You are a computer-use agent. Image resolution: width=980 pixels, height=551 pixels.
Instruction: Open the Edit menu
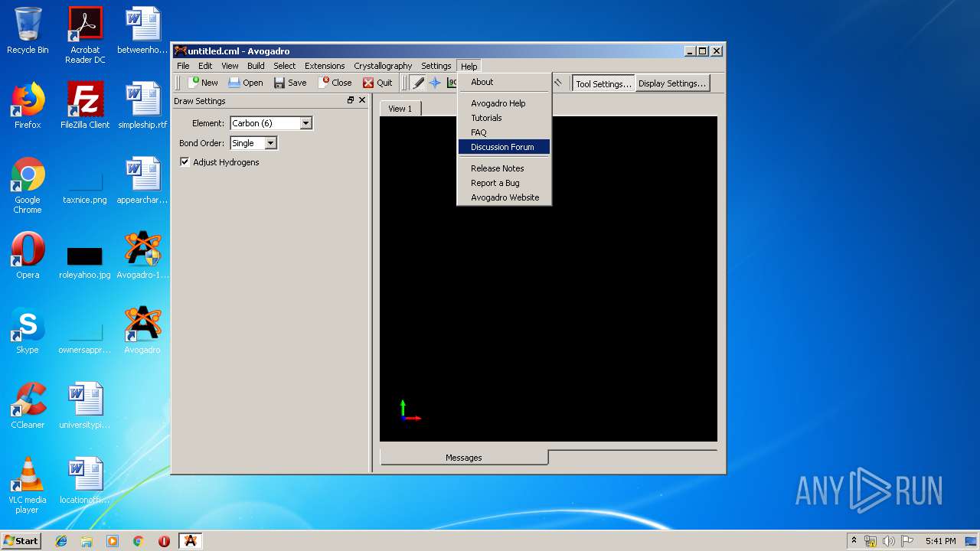[205, 66]
